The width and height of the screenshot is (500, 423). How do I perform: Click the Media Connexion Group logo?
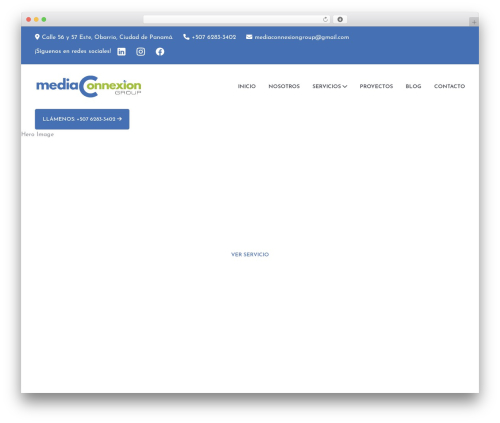pyautogui.click(x=89, y=86)
